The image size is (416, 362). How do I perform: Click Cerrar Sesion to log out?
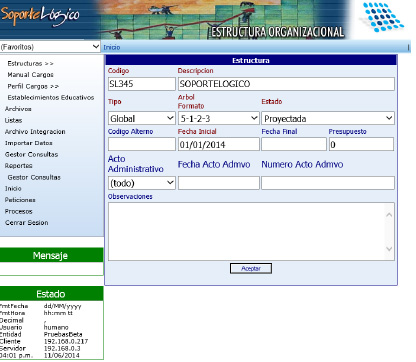click(27, 223)
